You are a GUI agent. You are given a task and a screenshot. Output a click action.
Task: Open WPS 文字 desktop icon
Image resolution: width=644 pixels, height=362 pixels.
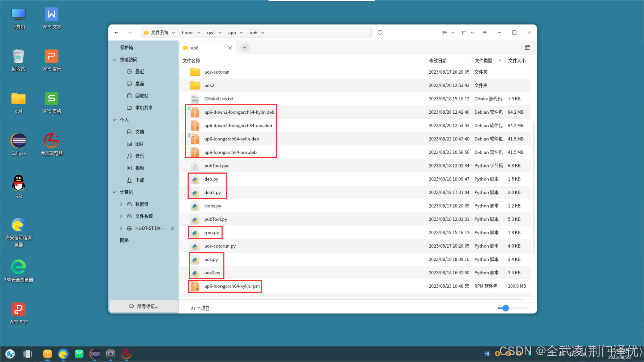51,18
